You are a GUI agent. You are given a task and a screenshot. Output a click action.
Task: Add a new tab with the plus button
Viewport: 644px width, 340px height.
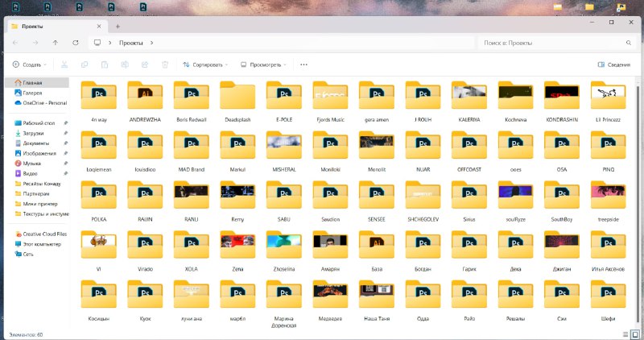pos(118,27)
